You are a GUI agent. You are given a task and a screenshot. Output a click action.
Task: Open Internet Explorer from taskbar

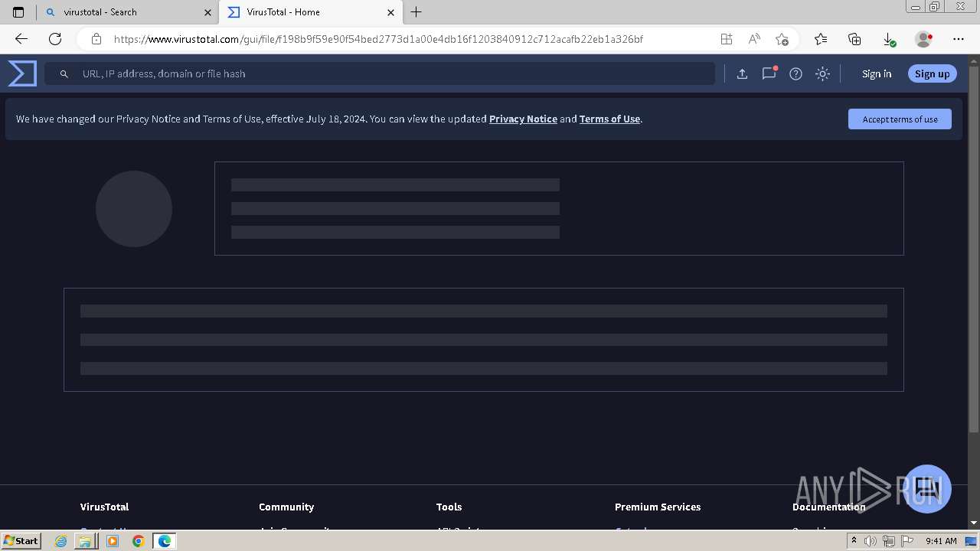62,540
